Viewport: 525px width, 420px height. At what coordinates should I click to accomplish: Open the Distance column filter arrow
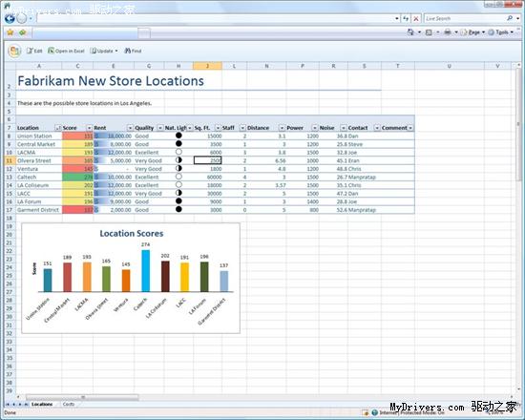282,128
